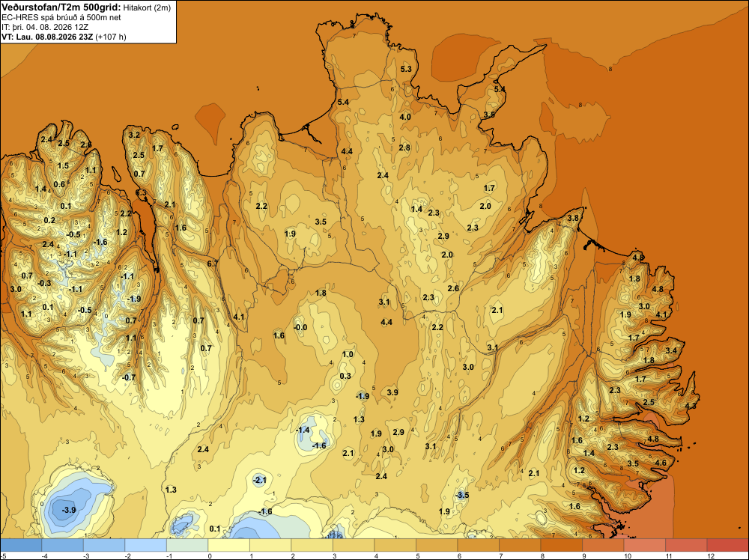Select the legend color between 11 and 12

pos(686,545)
